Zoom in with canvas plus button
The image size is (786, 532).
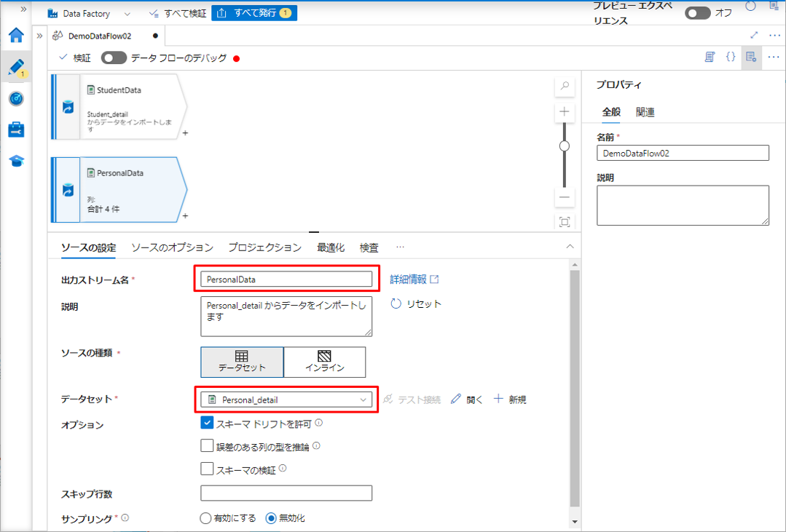pyautogui.click(x=565, y=111)
